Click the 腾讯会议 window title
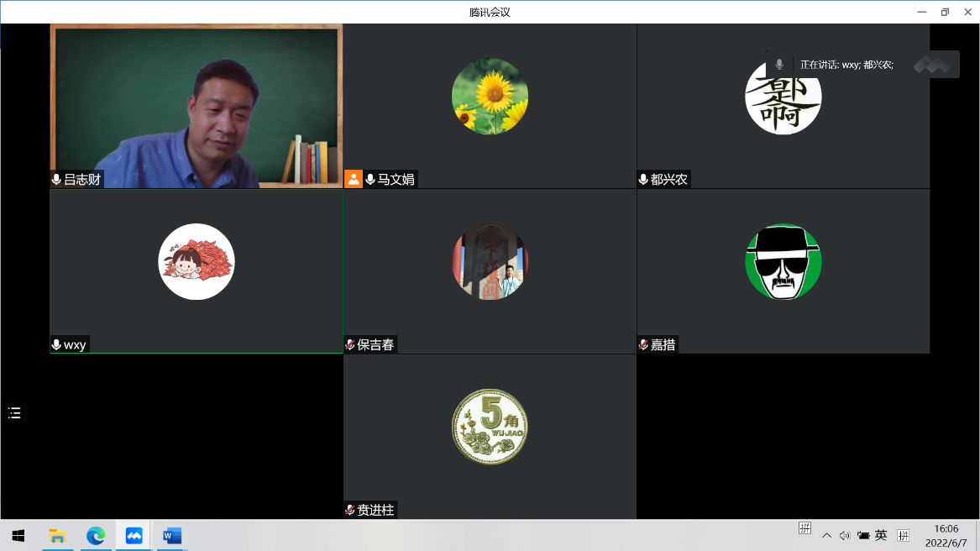Viewport: 980px width, 551px height. (x=490, y=12)
